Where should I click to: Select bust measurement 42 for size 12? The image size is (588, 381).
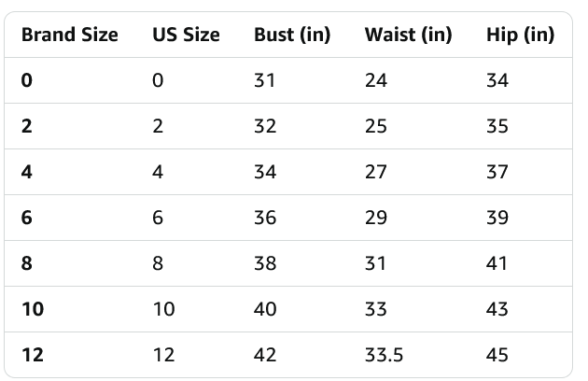point(265,355)
